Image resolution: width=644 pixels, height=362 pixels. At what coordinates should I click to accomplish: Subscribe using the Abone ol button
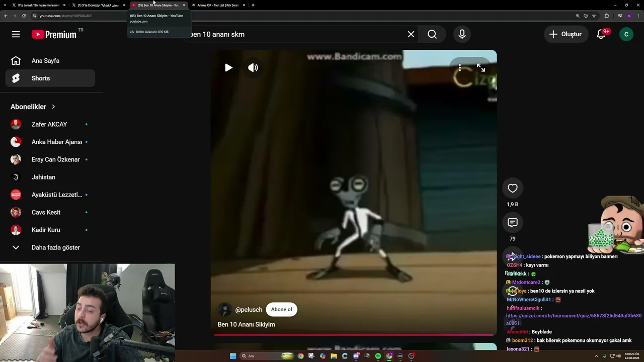(x=281, y=310)
